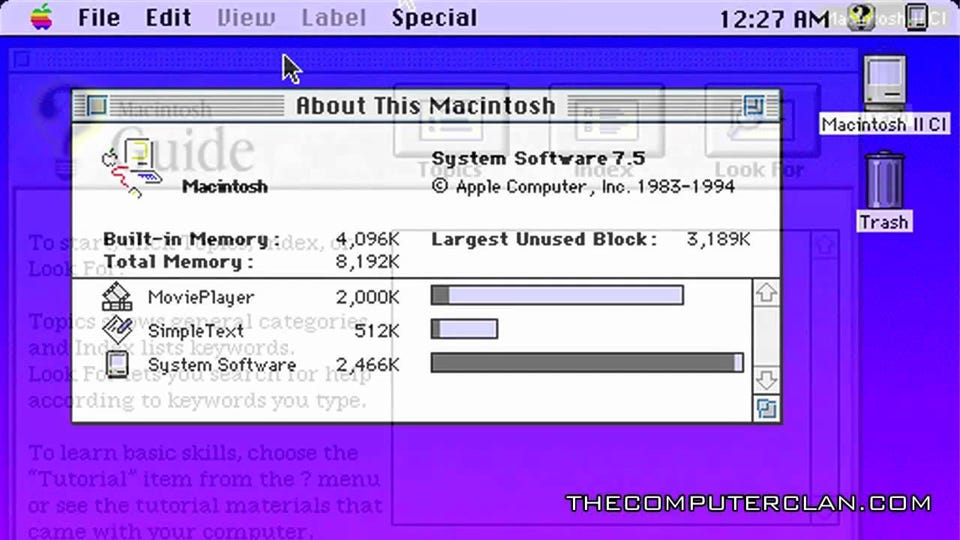
Task: Select the SimpleText application icon
Action: coord(117,329)
